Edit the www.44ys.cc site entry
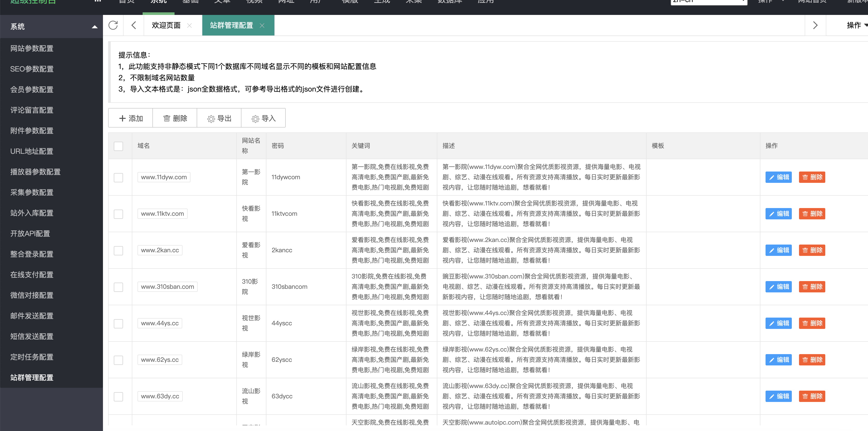The height and width of the screenshot is (431, 868). click(778, 323)
